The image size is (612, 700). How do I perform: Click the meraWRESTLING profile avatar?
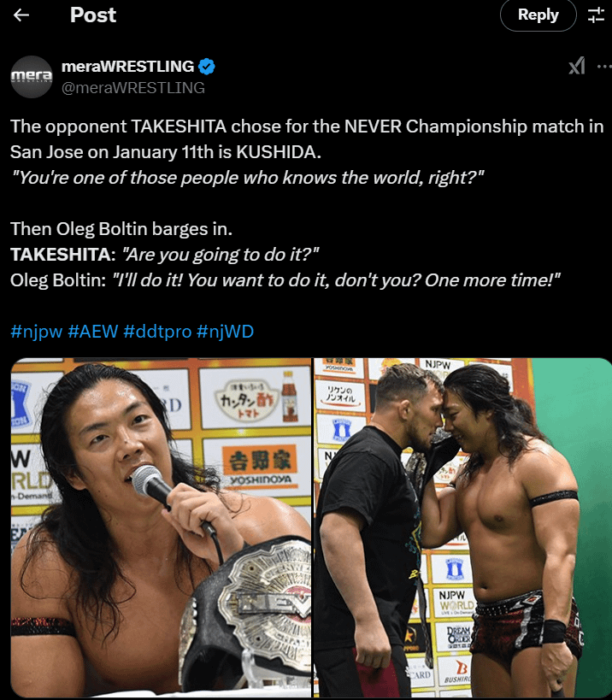pyautogui.click(x=32, y=77)
